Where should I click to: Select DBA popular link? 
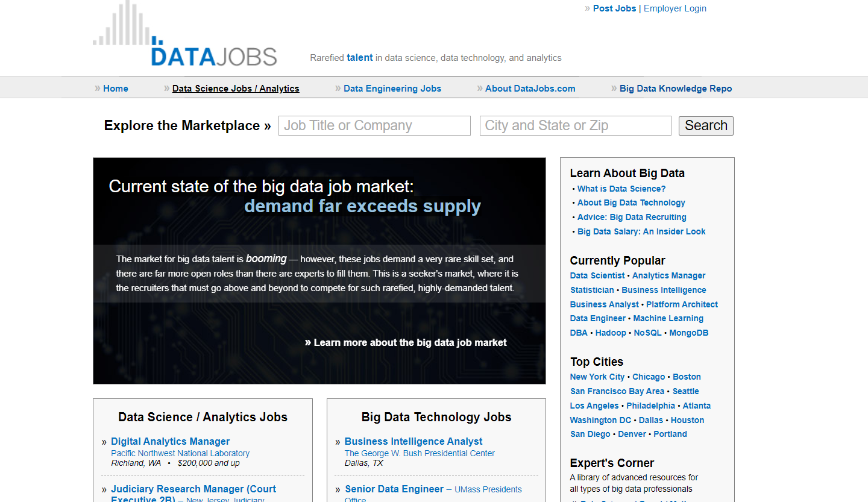tap(579, 333)
